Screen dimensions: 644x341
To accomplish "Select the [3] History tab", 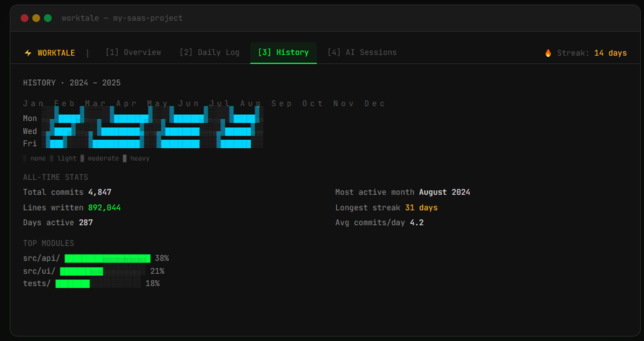I will tap(283, 52).
